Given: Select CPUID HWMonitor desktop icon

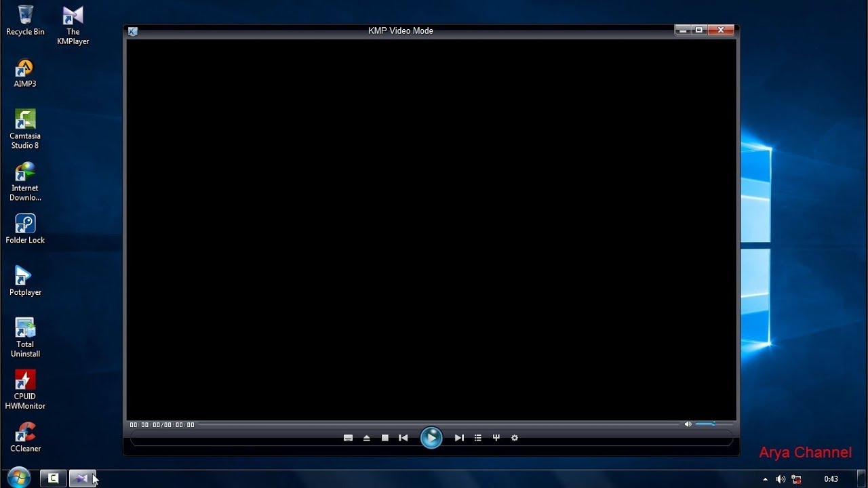Looking at the screenshot, I should coord(25,390).
